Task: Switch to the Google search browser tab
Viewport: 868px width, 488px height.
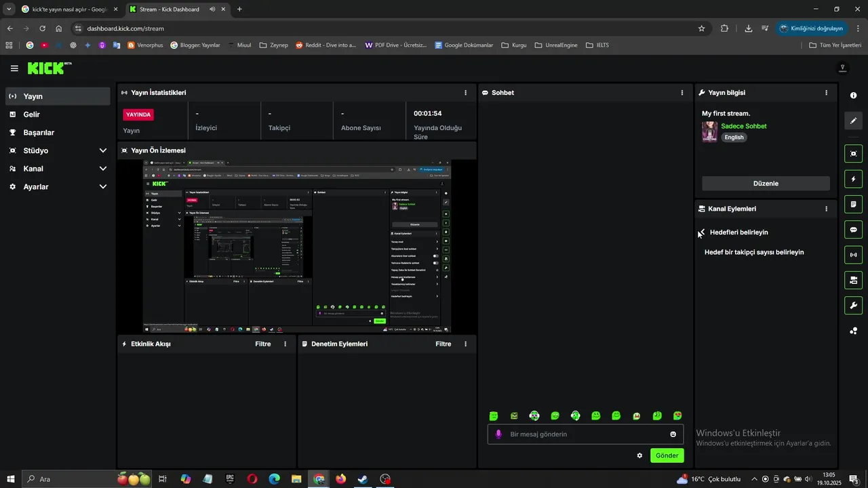Action: (x=69, y=9)
